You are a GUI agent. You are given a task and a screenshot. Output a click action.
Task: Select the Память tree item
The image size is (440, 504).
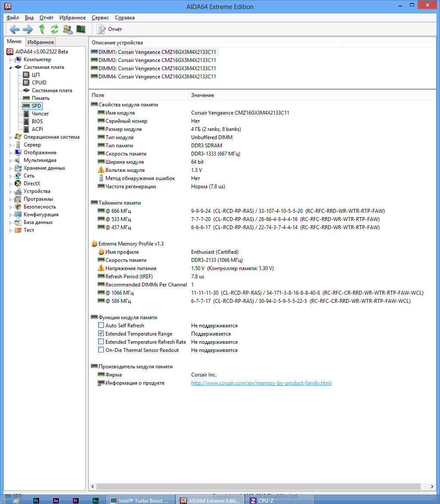tap(40, 98)
